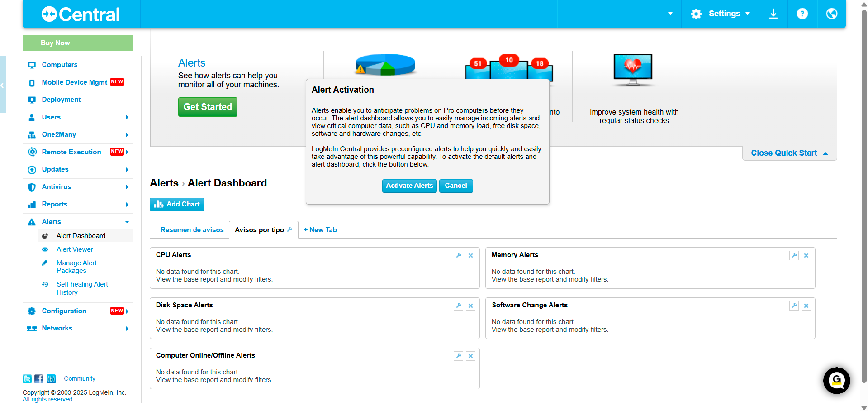Collapse the Alerts menu arrow
Image resolution: width=868 pixels, height=411 pixels.
pos(127,222)
